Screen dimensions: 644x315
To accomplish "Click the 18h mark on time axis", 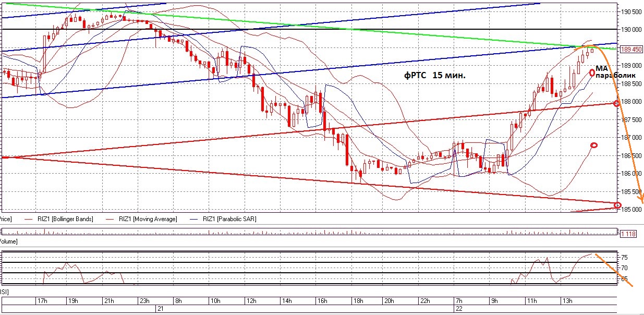I will click(x=358, y=301).
